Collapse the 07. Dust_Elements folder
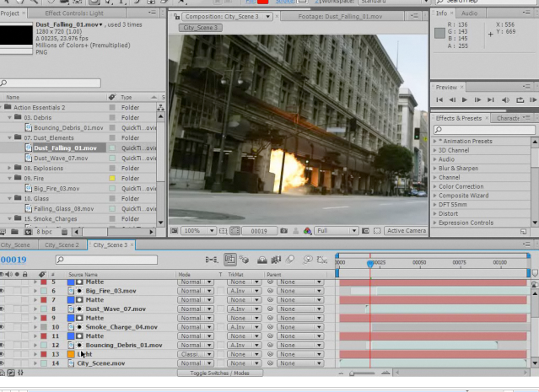This screenshot has height=392, width=539. pos(10,137)
